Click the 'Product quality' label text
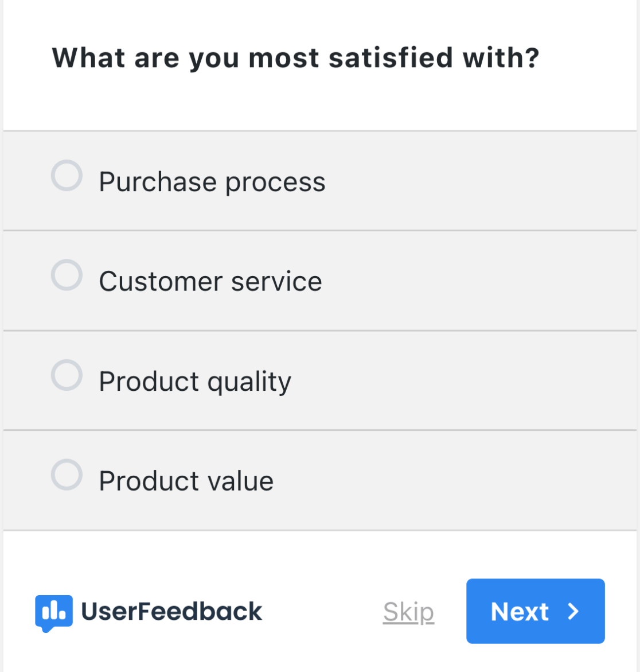The height and width of the screenshot is (672, 640). [195, 382]
